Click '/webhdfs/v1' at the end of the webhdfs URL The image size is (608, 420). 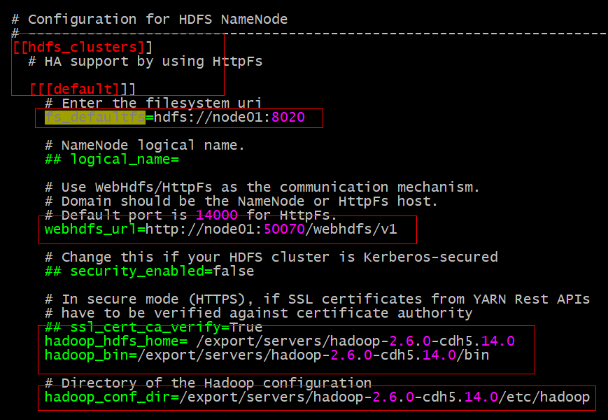click(351, 229)
